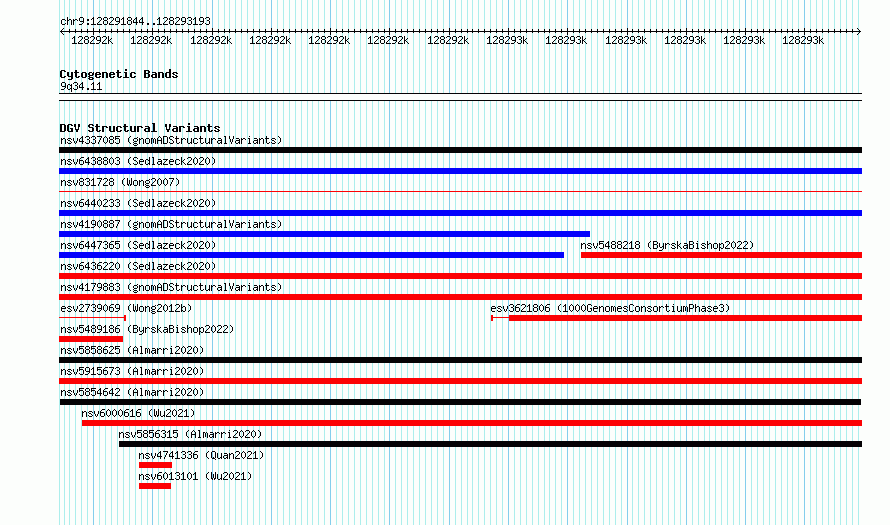Open nsv6000616 (Wu2021) label
The height and width of the screenshot is (525, 890).
coord(138,413)
